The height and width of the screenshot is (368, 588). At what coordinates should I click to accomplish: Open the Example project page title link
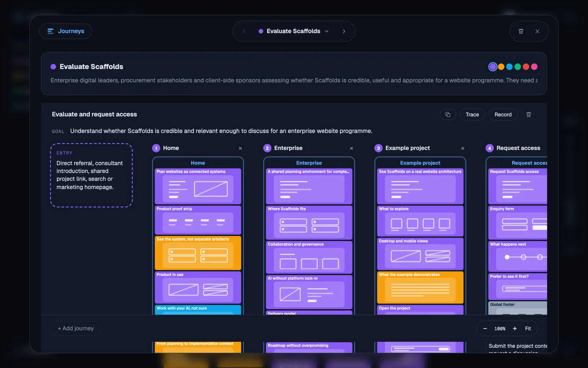coord(420,163)
